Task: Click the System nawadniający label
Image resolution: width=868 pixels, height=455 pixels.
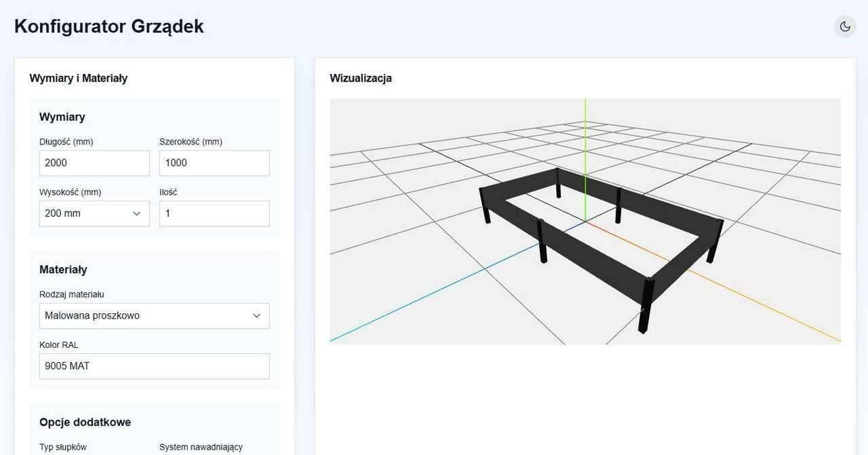Action: click(201, 447)
